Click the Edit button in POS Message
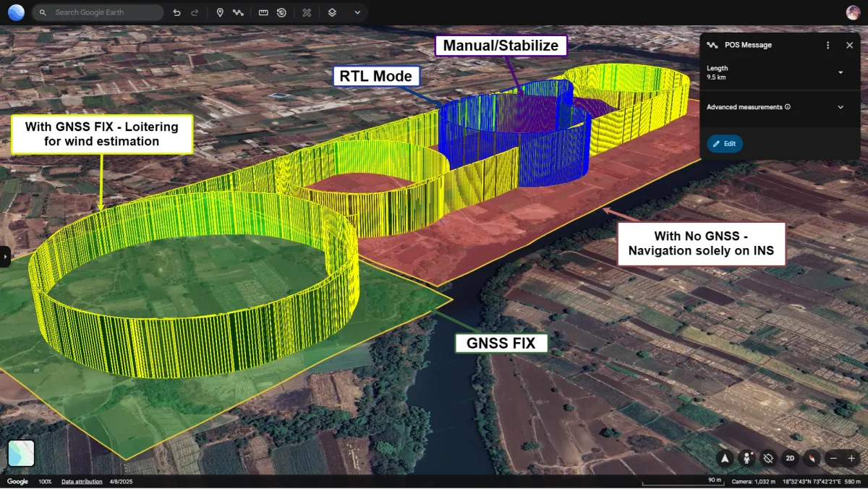This screenshot has width=868, height=489. pos(725,144)
